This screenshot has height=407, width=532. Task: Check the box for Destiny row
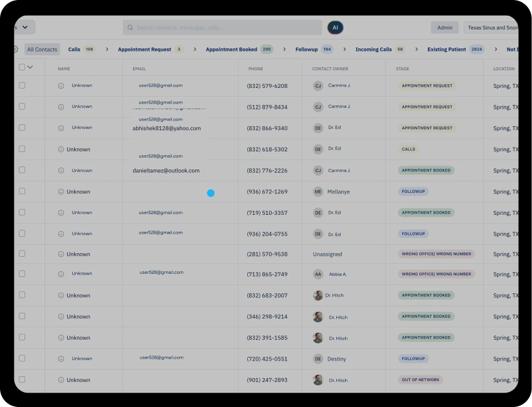[x=22, y=358]
